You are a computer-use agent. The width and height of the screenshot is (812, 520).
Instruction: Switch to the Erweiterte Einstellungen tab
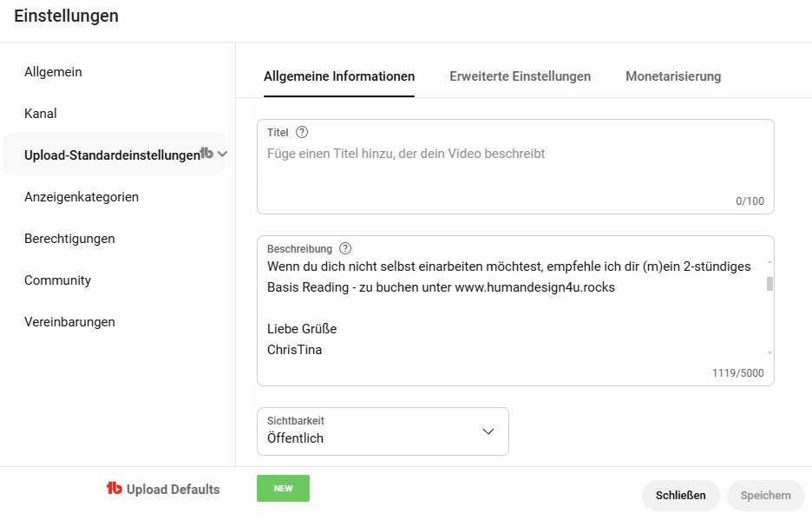[x=520, y=76]
